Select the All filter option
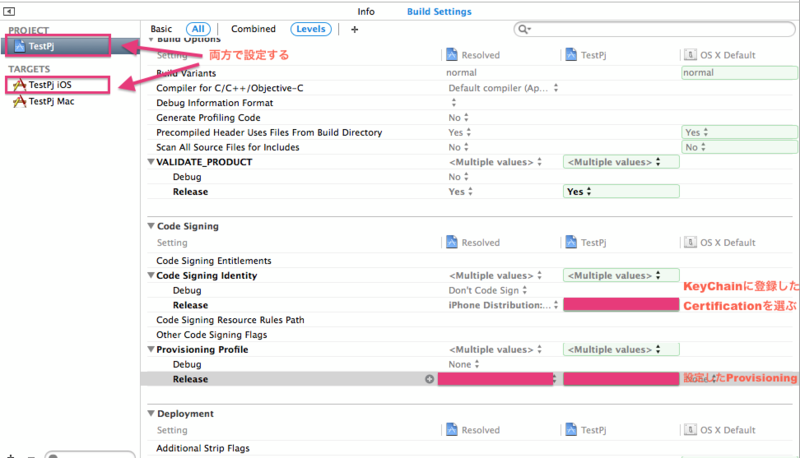 [198, 29]
